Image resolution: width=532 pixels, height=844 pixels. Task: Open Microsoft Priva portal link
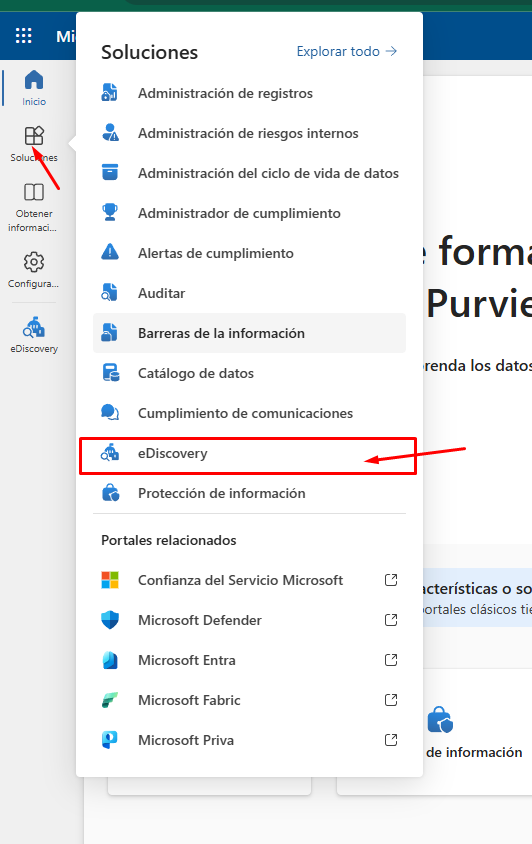coord(249,740)
